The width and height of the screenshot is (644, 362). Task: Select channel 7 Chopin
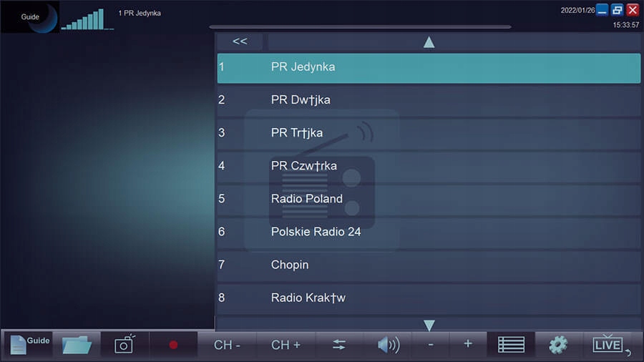tap(429, 265)
